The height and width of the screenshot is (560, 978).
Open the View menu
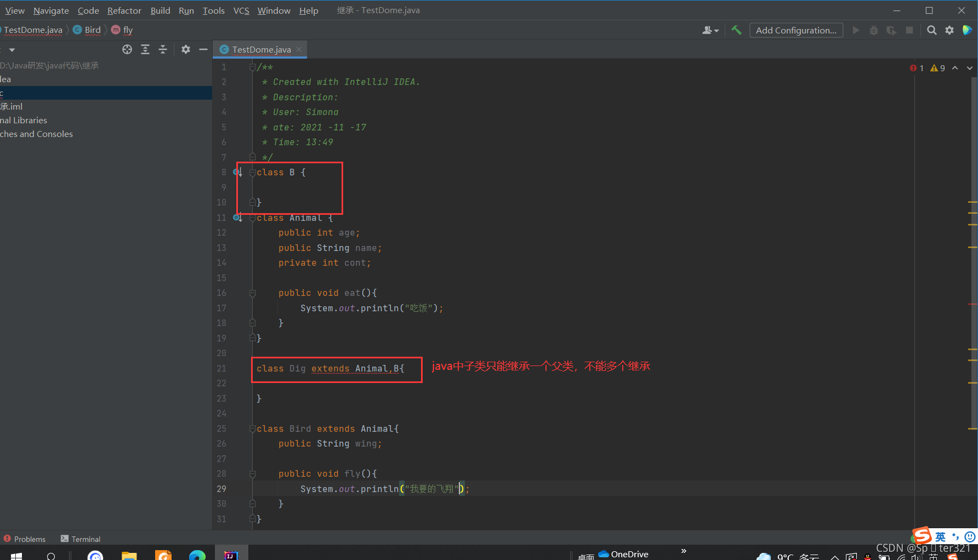15,10
